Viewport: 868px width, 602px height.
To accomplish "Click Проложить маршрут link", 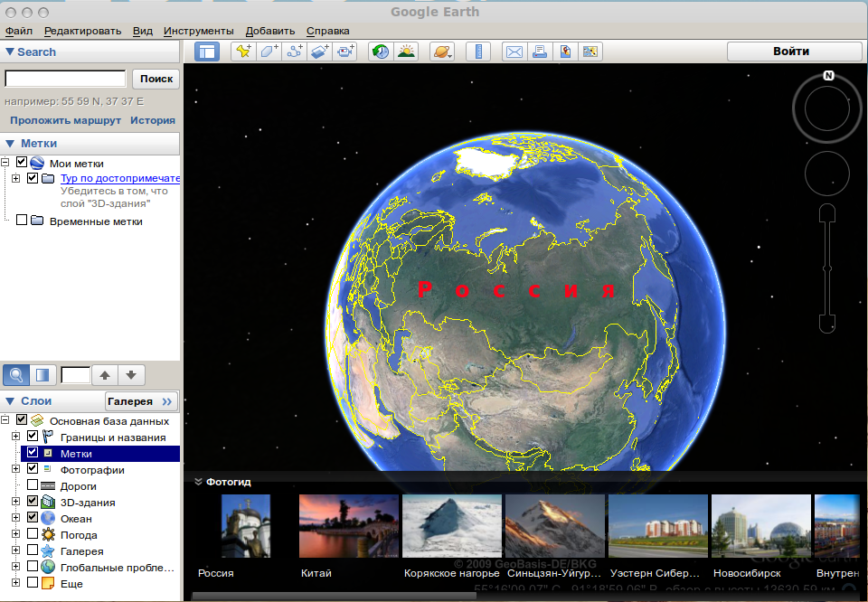I will click(65, 120).
